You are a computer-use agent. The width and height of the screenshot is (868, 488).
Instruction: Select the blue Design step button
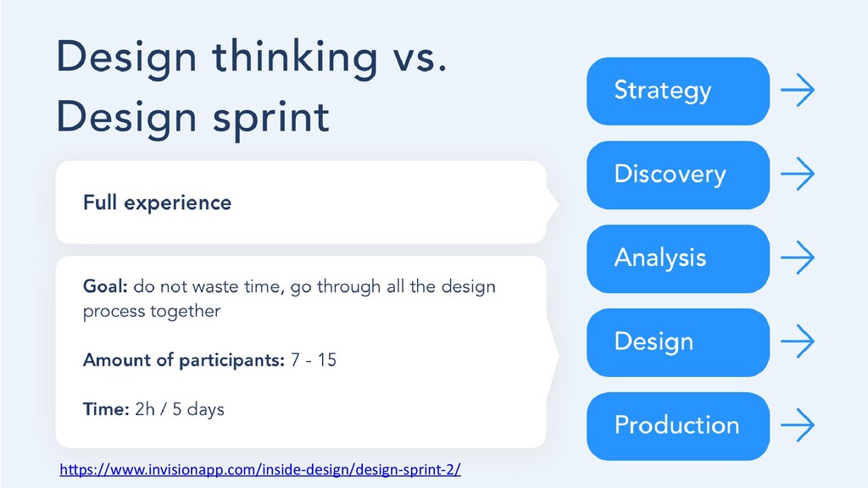click(x=678, y=342)
